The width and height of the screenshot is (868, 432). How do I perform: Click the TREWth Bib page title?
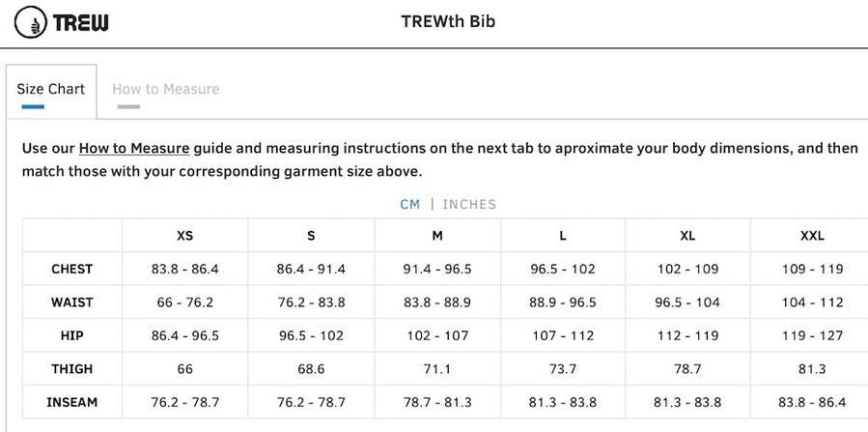pos(448,21)
